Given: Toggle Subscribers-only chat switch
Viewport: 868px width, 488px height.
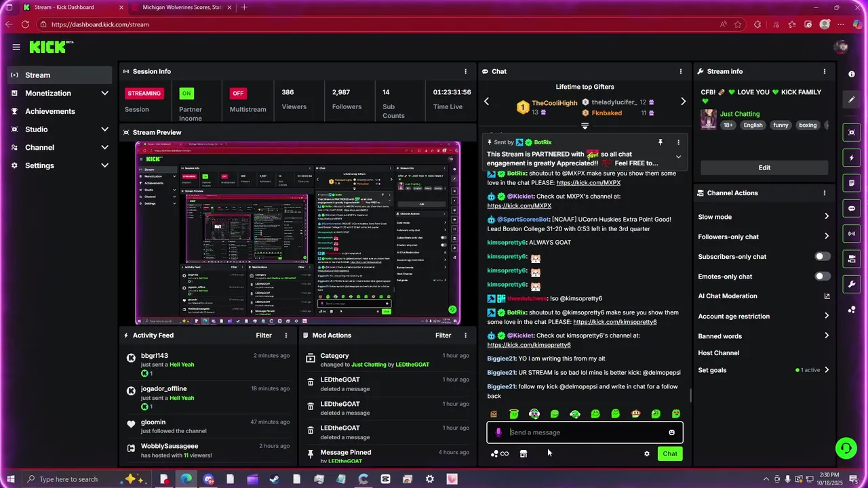Looking at the screenshot, I should coord(822,257).
